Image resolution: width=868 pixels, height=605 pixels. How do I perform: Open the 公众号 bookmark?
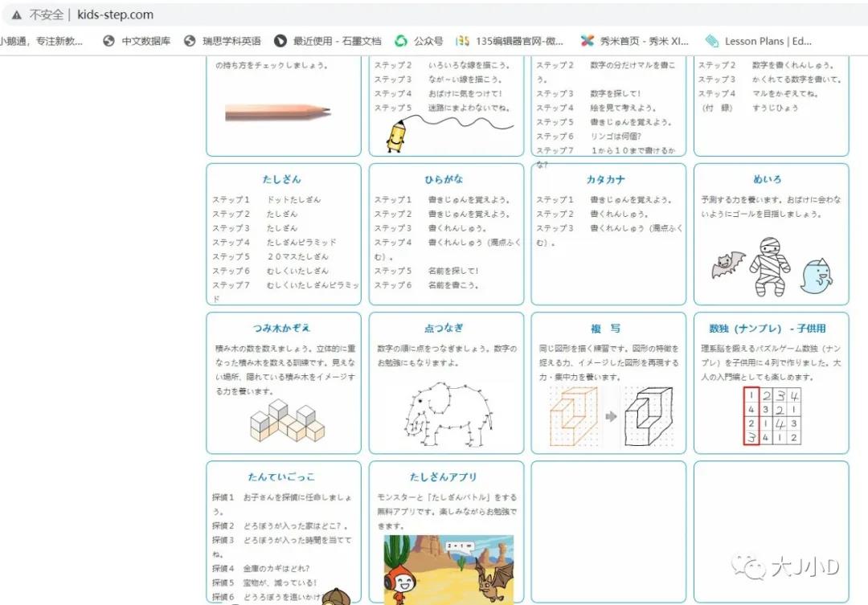pyautogui.click(x=419, y=41)
